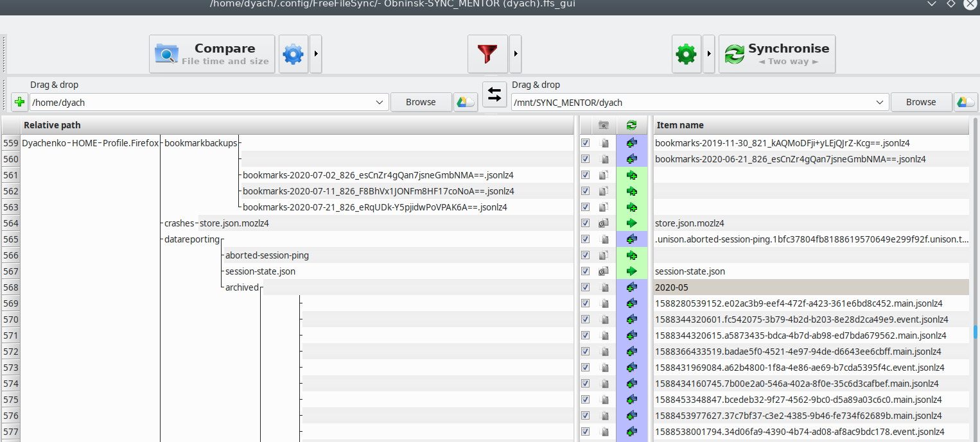This screenshot has height=442, width=980.
Task: Select bookmarks-2020-06-21 file on right
Action: (x=791, y=159)
